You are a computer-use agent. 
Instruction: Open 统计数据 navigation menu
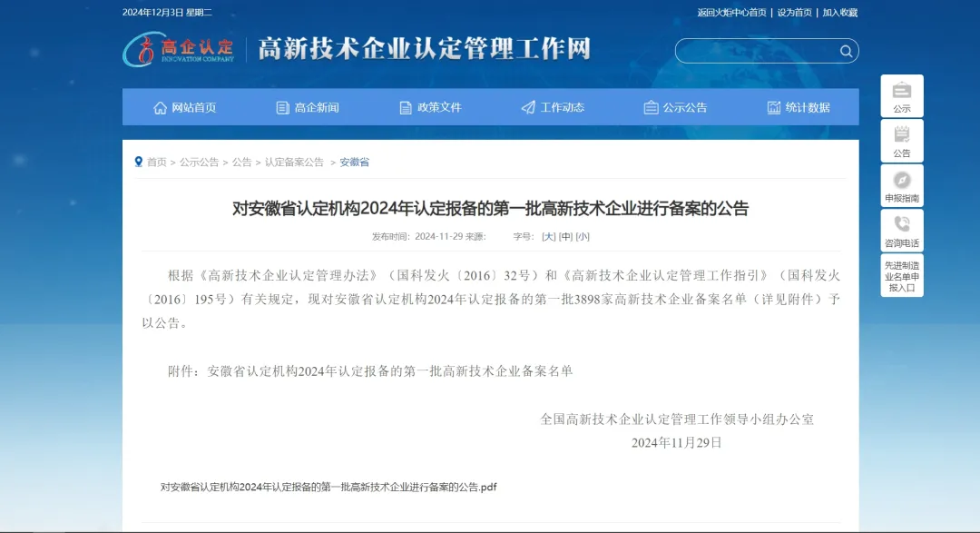tap(799, 107)
